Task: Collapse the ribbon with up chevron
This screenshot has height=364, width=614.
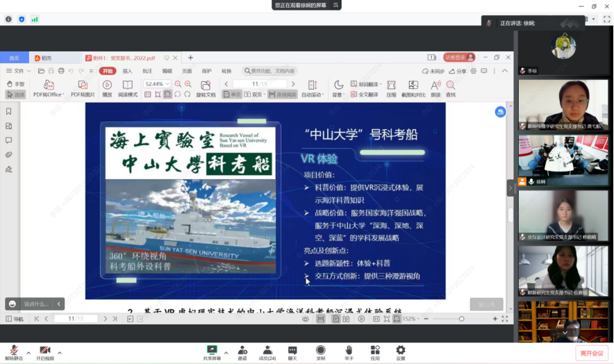Action: [505, 71]
